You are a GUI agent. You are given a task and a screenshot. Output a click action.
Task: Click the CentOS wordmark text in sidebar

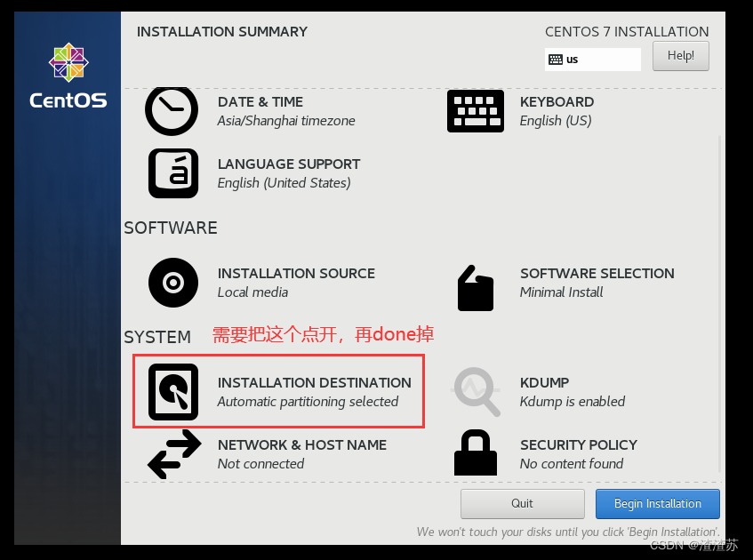(68, 100)
